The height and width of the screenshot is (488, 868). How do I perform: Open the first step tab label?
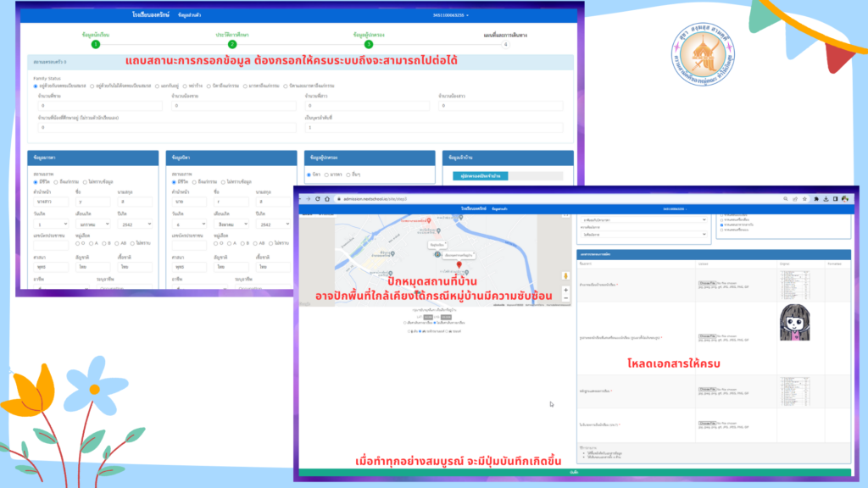(96, 34)
